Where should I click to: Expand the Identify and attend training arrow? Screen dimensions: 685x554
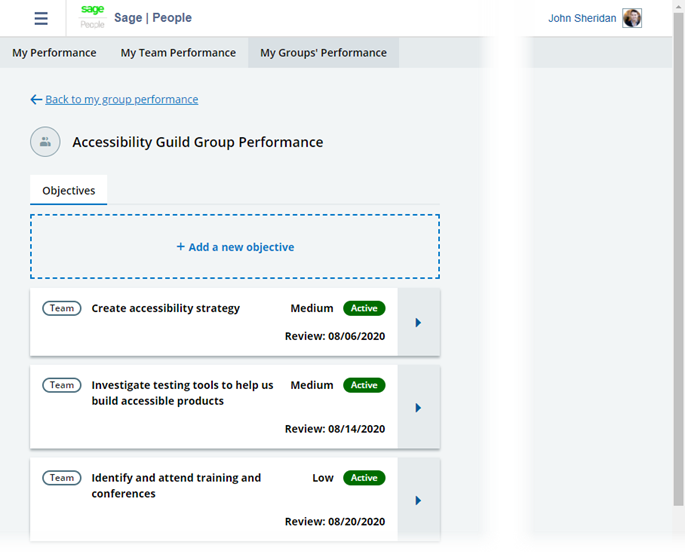tap(418, 500)
